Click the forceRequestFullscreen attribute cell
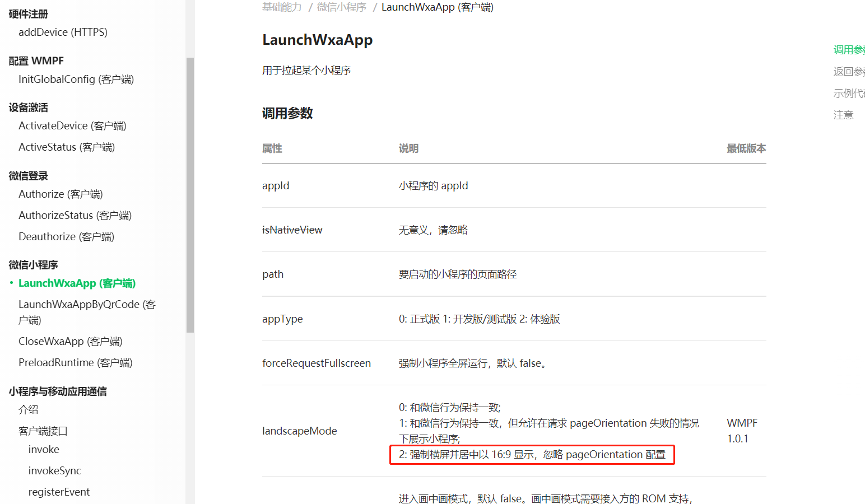 317,363
